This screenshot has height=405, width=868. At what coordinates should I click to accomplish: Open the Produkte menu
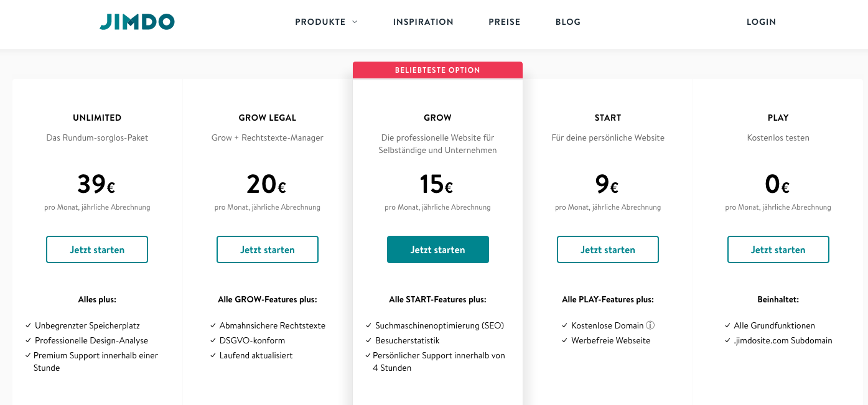pyautogui.click(x=320, y=22)
